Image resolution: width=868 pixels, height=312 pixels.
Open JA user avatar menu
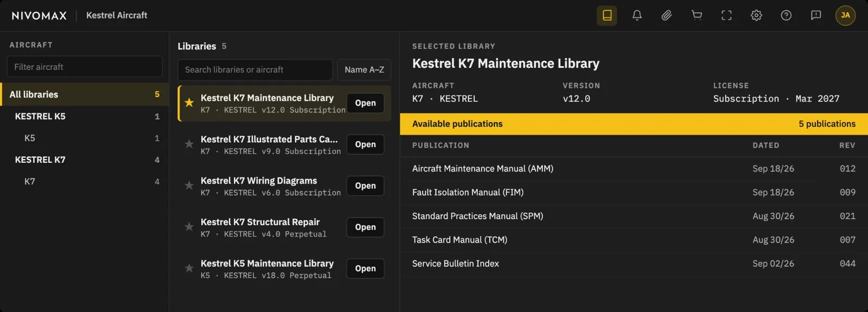(845, 15)
